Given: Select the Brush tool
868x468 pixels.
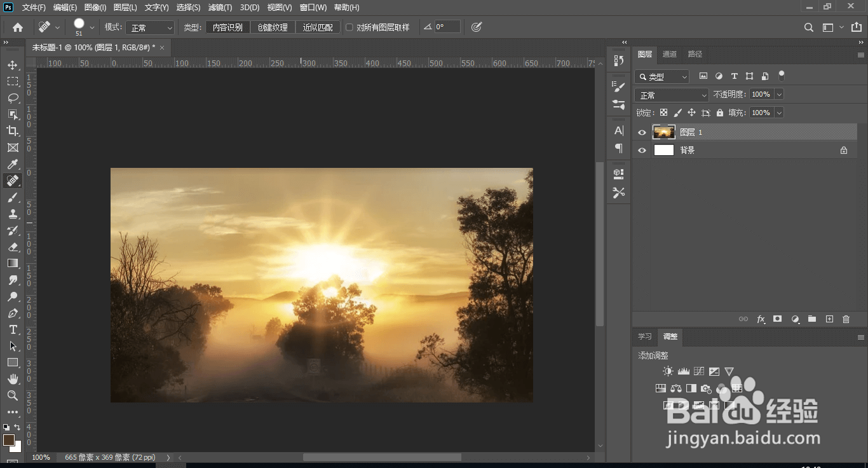Looking at the screenshot, I should tap(13, 198).
